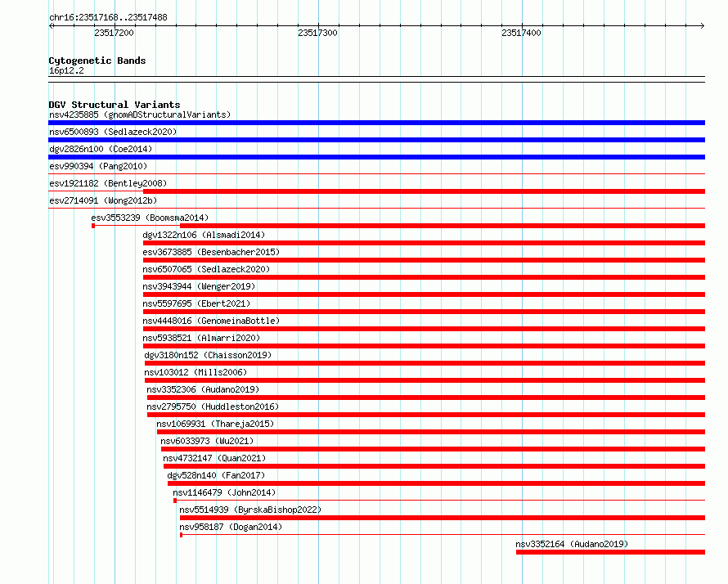The width and height of the screenshot is (728, 584).
Task: Open nsv3943944 (Wenger2019) label
Action: [x=200, y=286]
